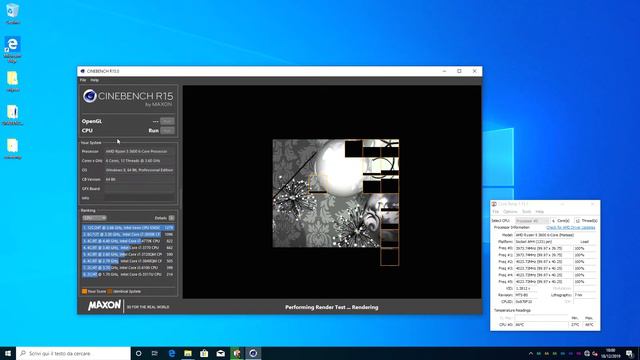Click the Freq #5 value in Core Temp
640x360 pixels.
click(x=543, y=282)
